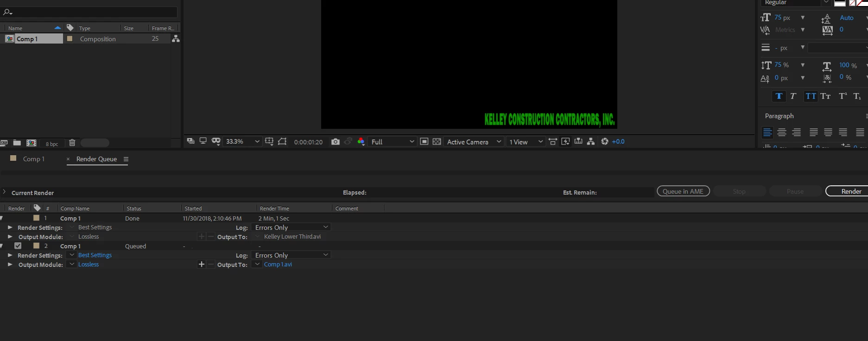868x341 pixels.
Task: Open the Full resolution dropdown
Action: [393, 141]
